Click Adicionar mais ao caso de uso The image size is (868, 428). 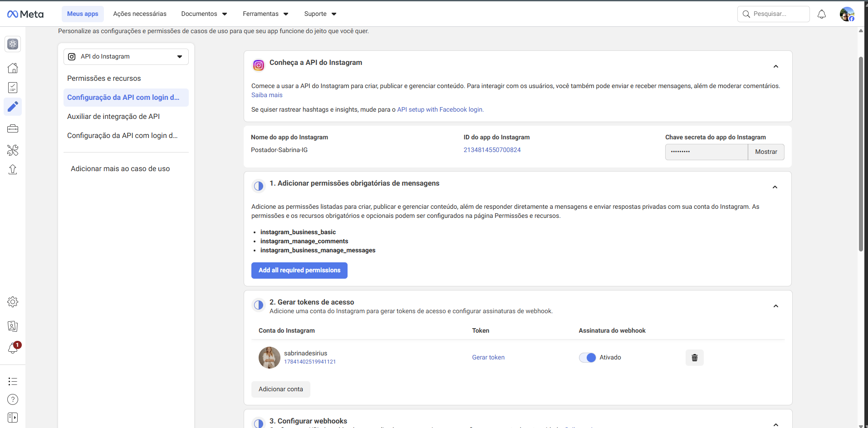click(x=120, y=169)
